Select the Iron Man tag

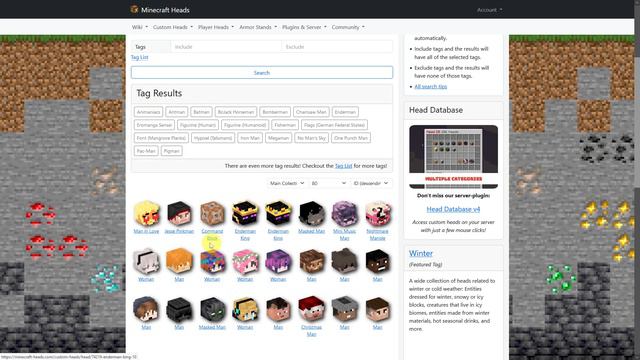point(250,138)
